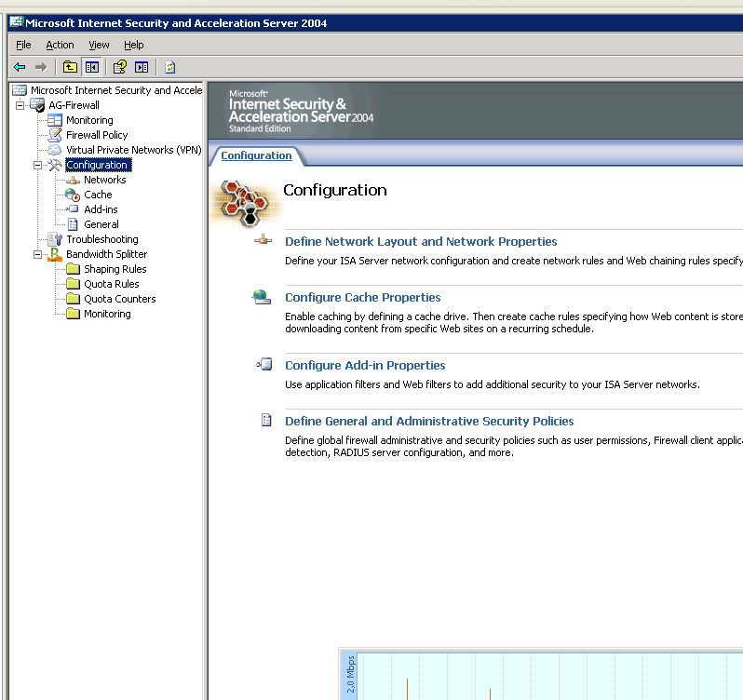Click the Up one level toolbar icon
This screenshot has width=743, height=700.
(70, 67)
